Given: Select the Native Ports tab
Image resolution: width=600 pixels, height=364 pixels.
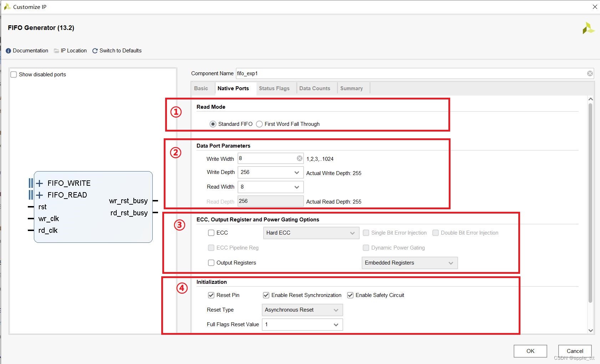Looking at the screenshot, I should [x=233, y=88].
